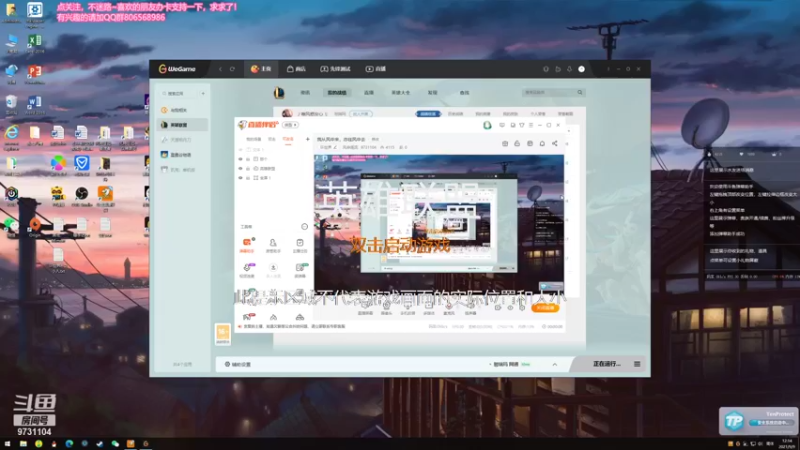The height and width of the screenshot is (450, 800).
Task: Open Word from the desktop
Action: click(x=34, y=104)
